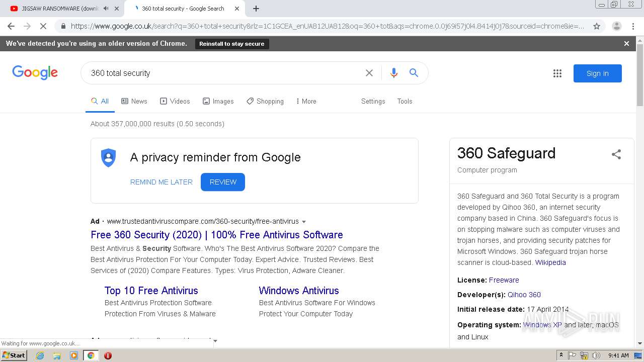The width and height of the screenshot is (644, 362).
Task: Click the blue search magnifier icon
Action: [x=414, y=73]
